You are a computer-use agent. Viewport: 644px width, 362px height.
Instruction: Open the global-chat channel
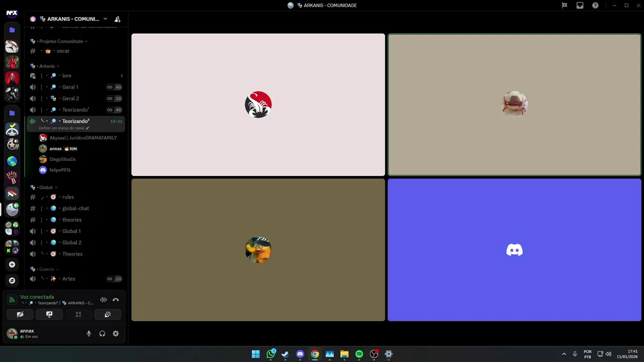75,208
